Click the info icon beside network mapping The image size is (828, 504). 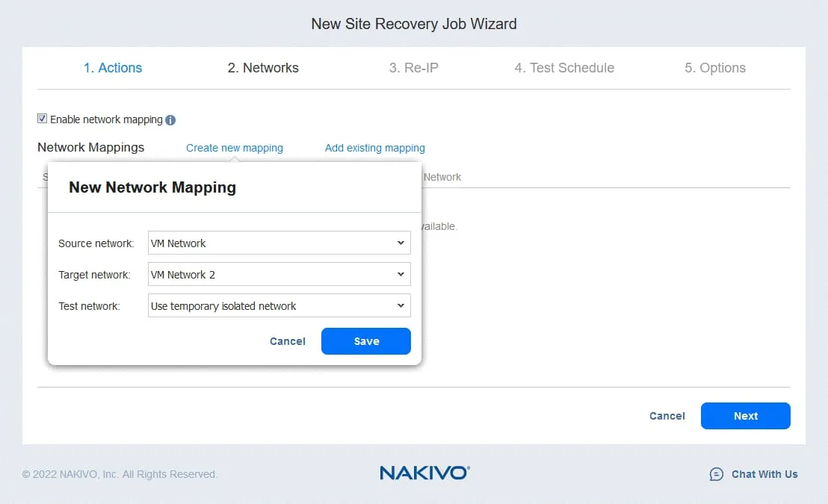(171, 119)
